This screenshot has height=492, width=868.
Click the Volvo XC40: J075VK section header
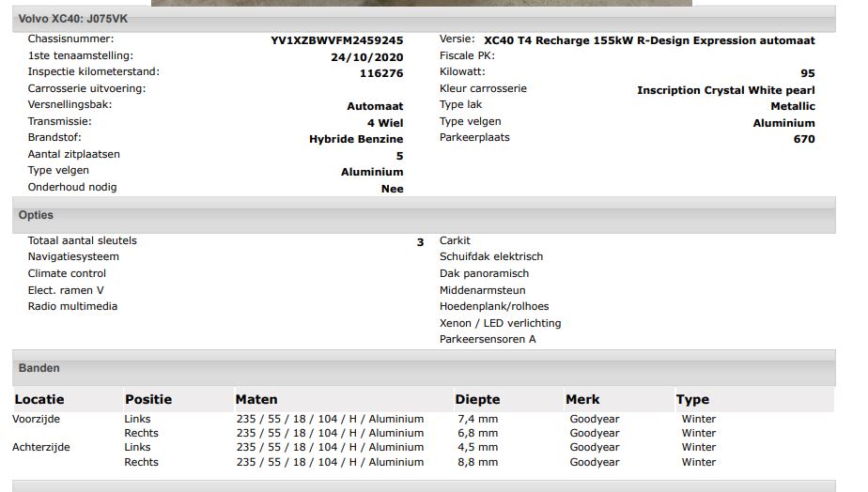point(62,18)
